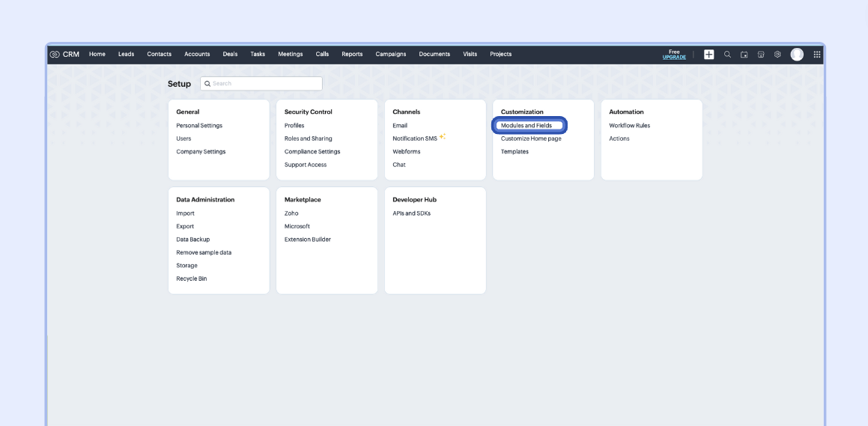Open the marketplace store icon

coord(761,55)
